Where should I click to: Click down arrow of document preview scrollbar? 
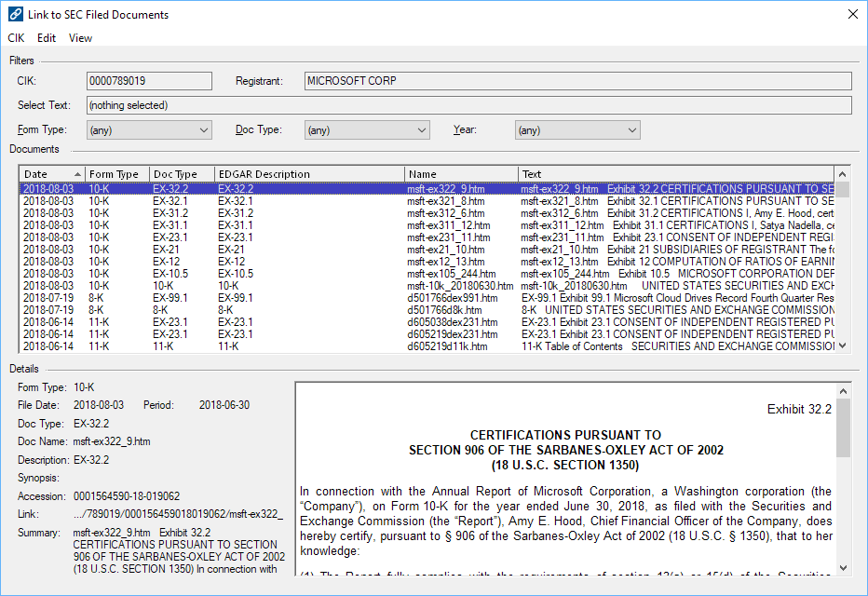[x=843, y=568]
